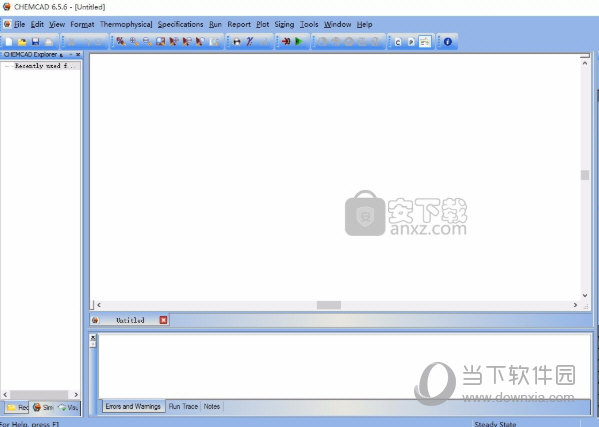Click Explorer panel scrollbar right arrow
The height and width of the screenshot is (427, 599).
click(x=76, y=395)
